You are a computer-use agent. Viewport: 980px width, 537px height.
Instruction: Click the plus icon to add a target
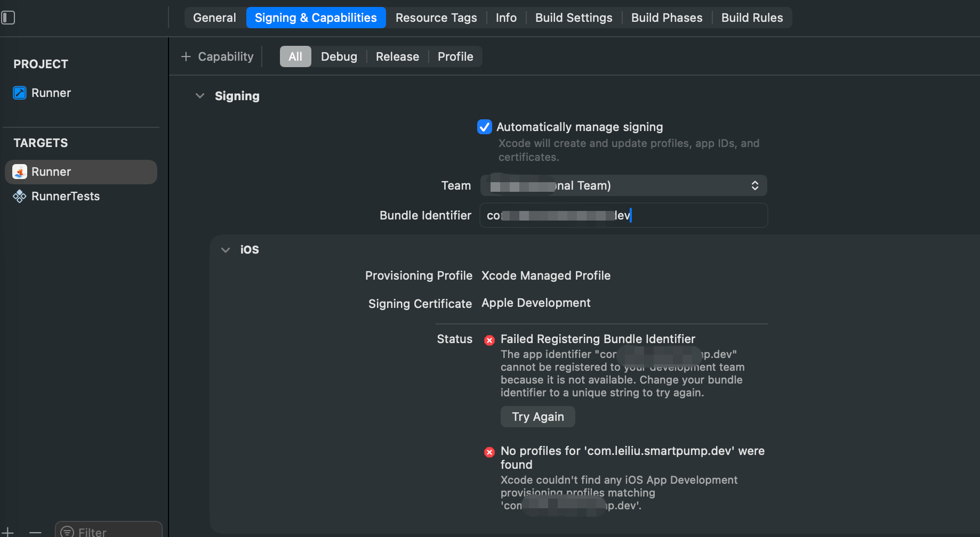(x=7, y=532)
